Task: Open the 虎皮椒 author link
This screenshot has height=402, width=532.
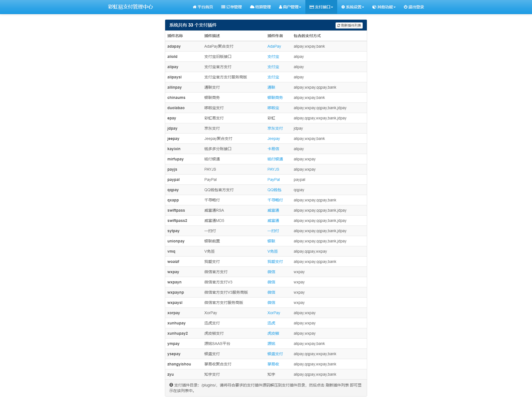Action: (x=273, y=333)
